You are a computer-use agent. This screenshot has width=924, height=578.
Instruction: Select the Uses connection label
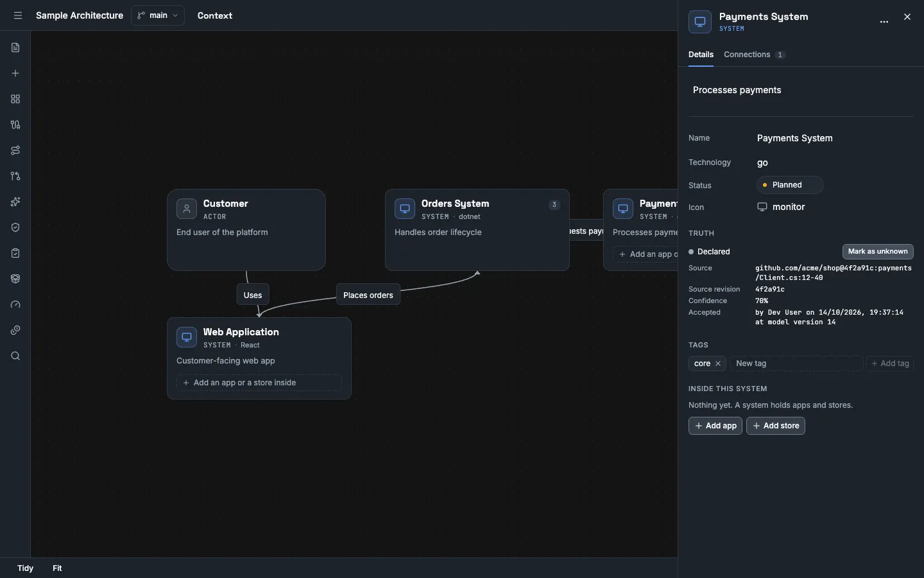(x=253, y=295)
